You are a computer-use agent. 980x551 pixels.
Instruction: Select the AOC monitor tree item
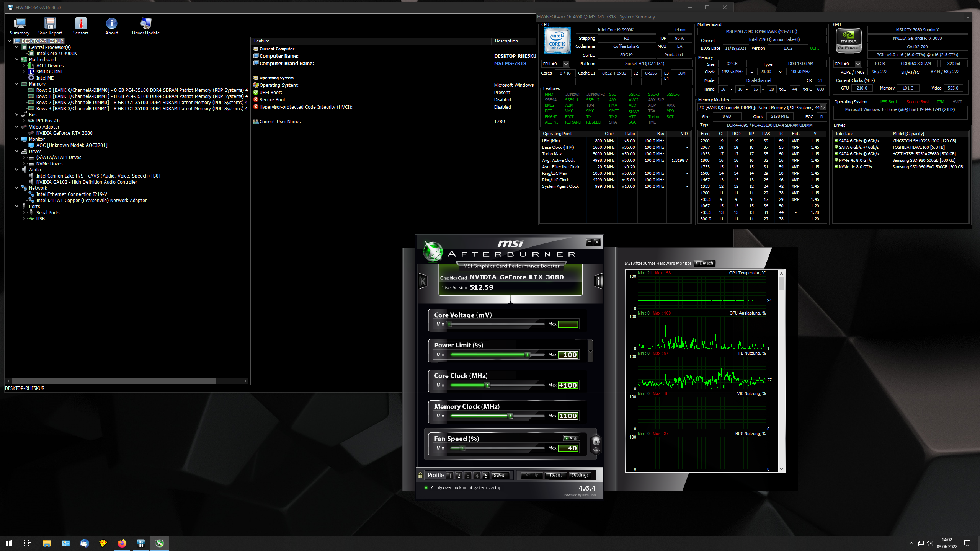pos(72,145)
